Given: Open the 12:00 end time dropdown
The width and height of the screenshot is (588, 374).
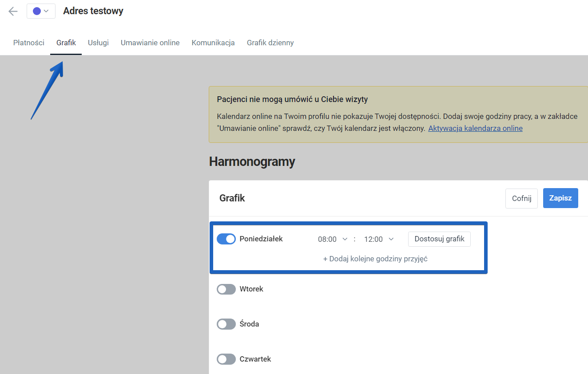Looking at the screenshot, I should click(378, 239).
